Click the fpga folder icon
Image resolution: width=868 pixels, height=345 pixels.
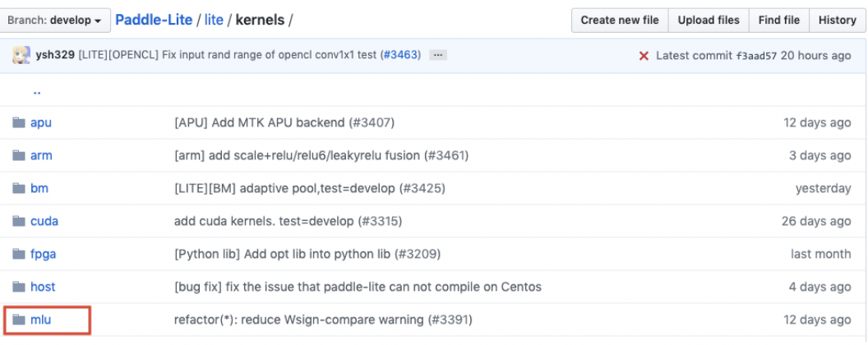pos(19,254)
